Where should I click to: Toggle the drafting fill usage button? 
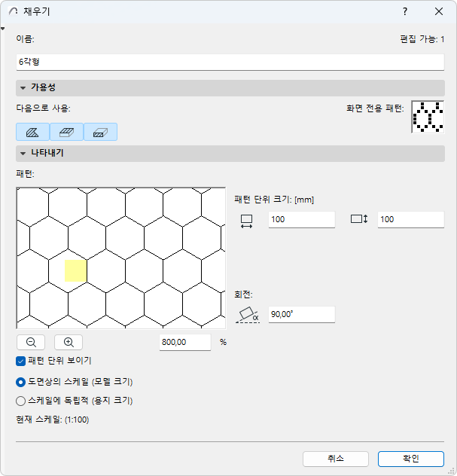tap(32, 132)
